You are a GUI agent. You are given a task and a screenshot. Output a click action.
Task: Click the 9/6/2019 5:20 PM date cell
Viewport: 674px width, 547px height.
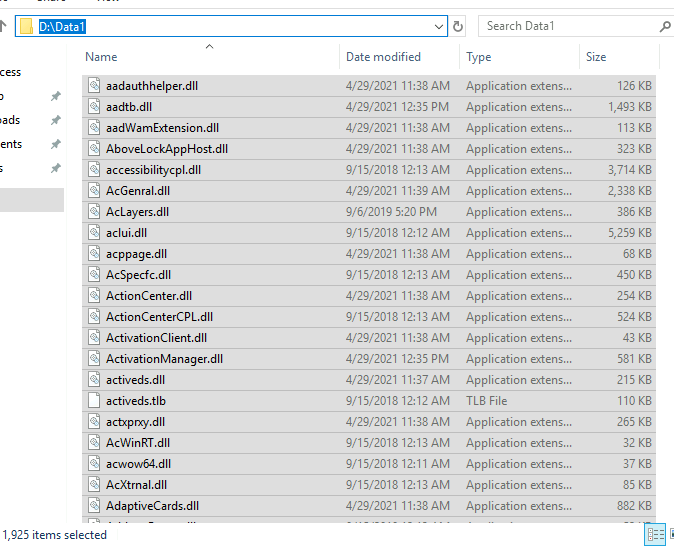pos(391,212)
